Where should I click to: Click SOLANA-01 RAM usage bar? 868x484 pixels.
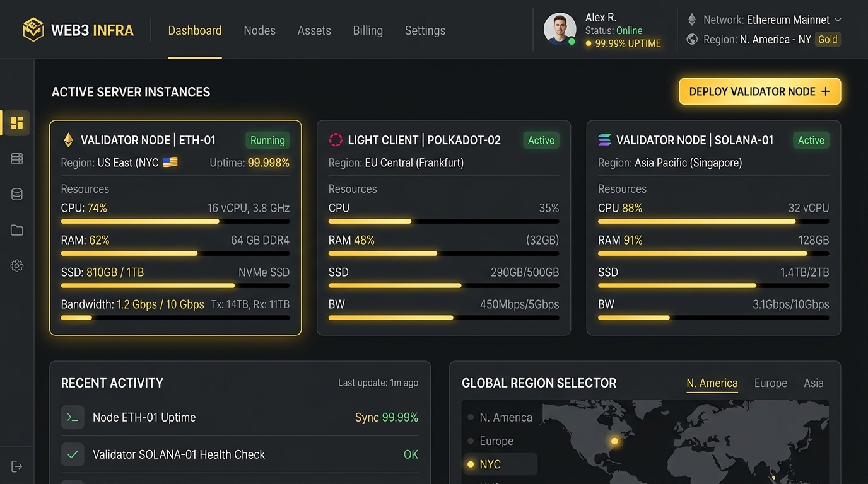[713, 253]
